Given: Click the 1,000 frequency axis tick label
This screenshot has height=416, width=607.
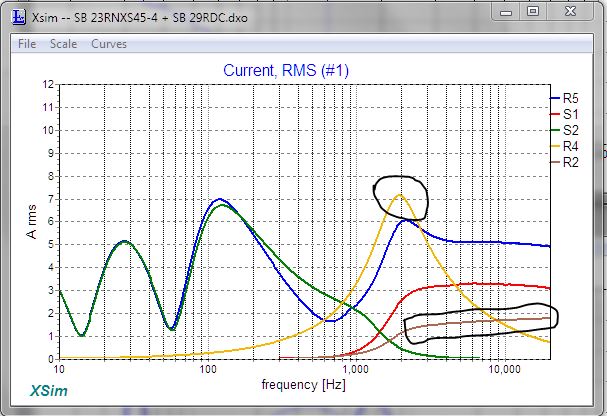Looking at the screenshot, I should point(355,369).
